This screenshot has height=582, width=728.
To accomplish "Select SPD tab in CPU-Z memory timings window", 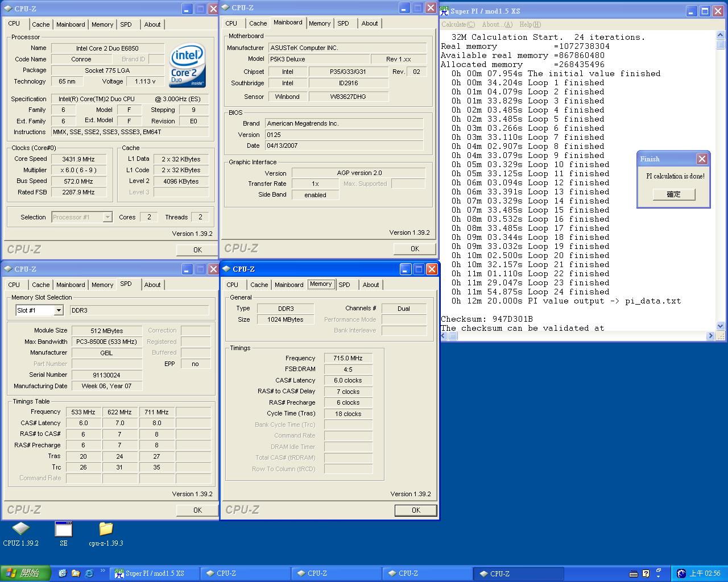I will [x=345, y=285].
